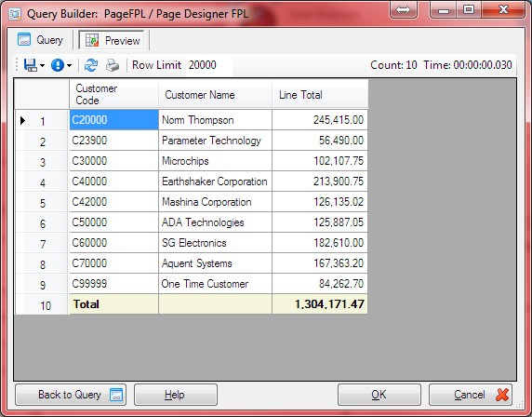Click the Row Limit input field
The width and height of the screenshot is (532, 417).
coord(208,65)
